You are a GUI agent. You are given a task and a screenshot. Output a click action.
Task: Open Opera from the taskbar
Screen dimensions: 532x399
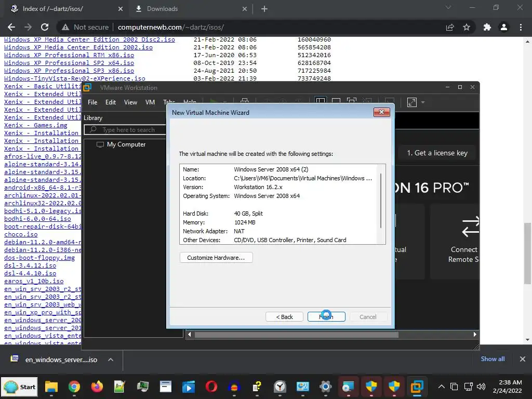coord(211,387)
